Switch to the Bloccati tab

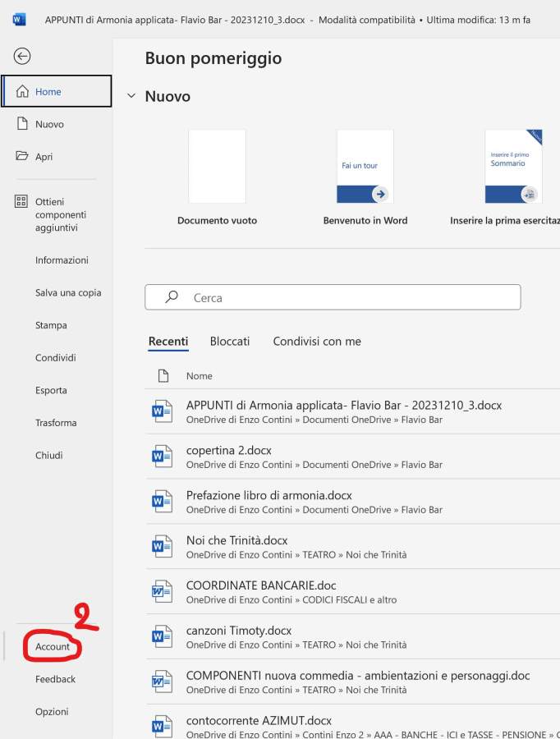[230, 342]
